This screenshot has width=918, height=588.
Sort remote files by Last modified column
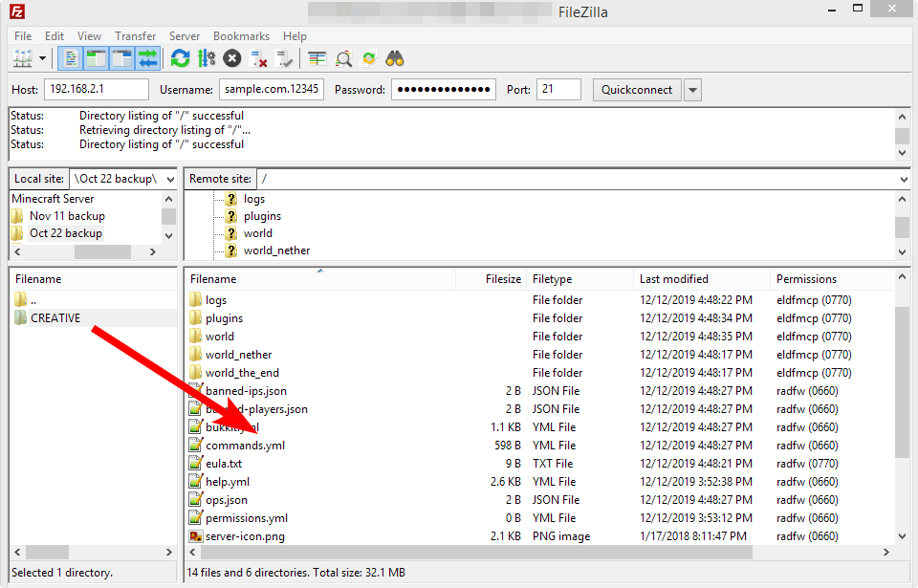702,279
